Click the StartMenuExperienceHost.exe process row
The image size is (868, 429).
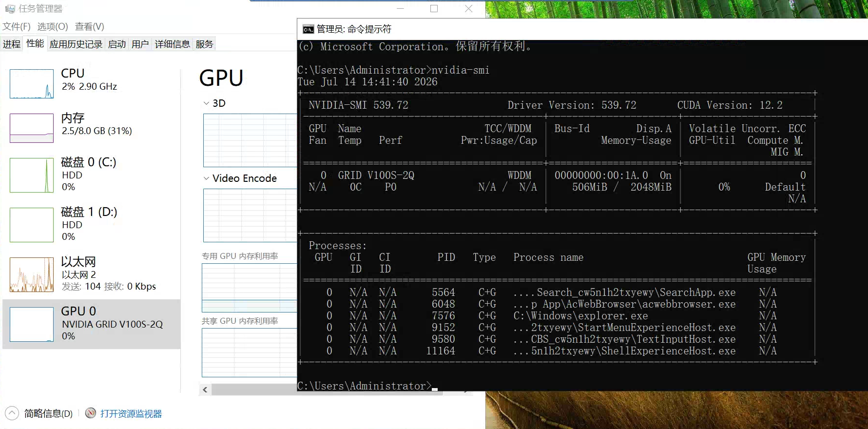[553, 328]
